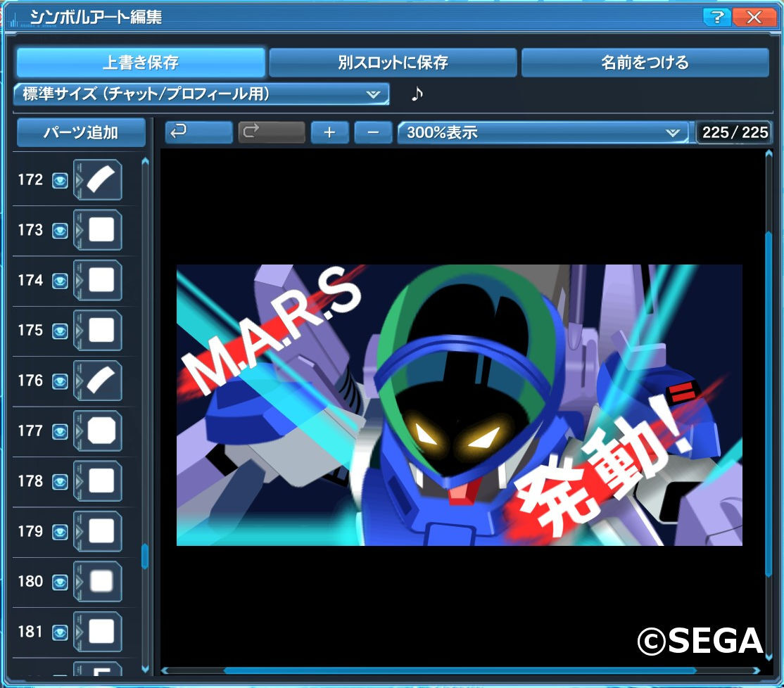The width and height of the screenshot is (784, 688).
Task: Click the canvas horizontal scrollbar thumb
Action: pyautogui.click(x=460, y=670)
